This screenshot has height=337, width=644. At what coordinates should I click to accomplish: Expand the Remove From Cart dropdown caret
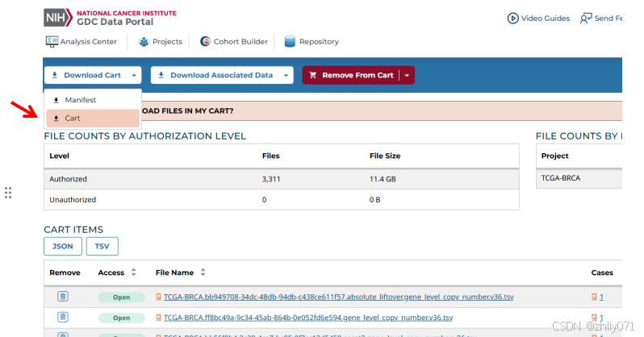tap(407, 76)
